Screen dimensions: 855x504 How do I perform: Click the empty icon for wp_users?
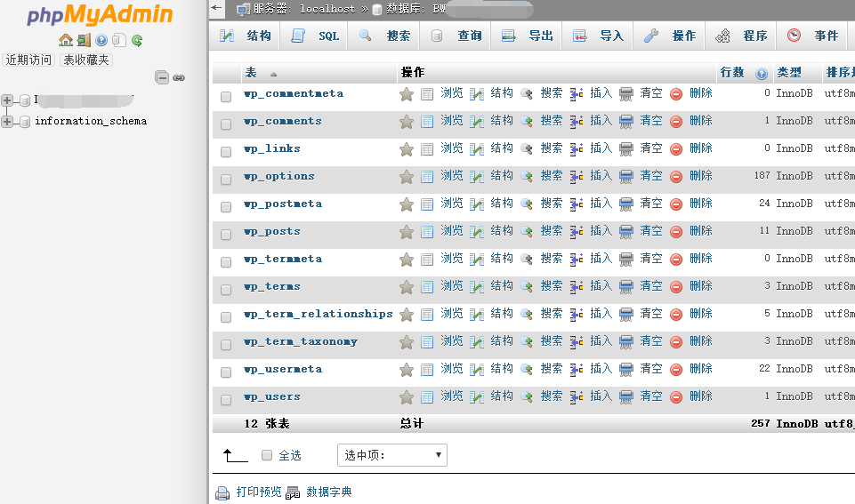tap(626, 397)
